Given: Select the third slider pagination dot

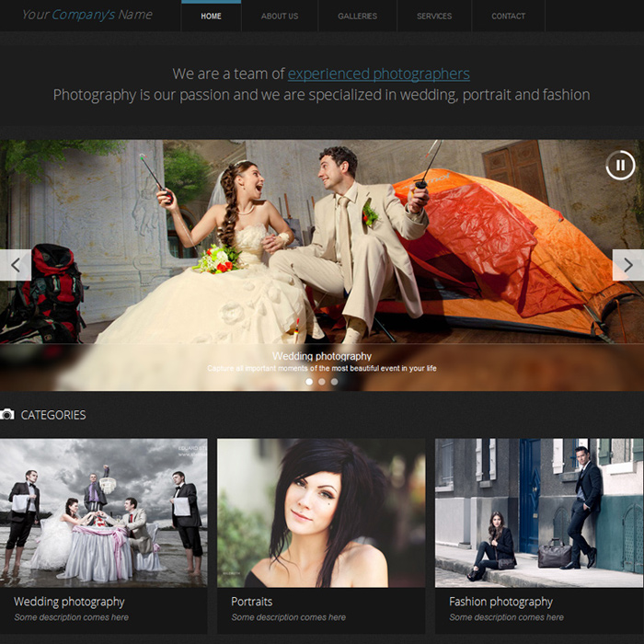Looking at the screenshot, I should click(334, 382).
